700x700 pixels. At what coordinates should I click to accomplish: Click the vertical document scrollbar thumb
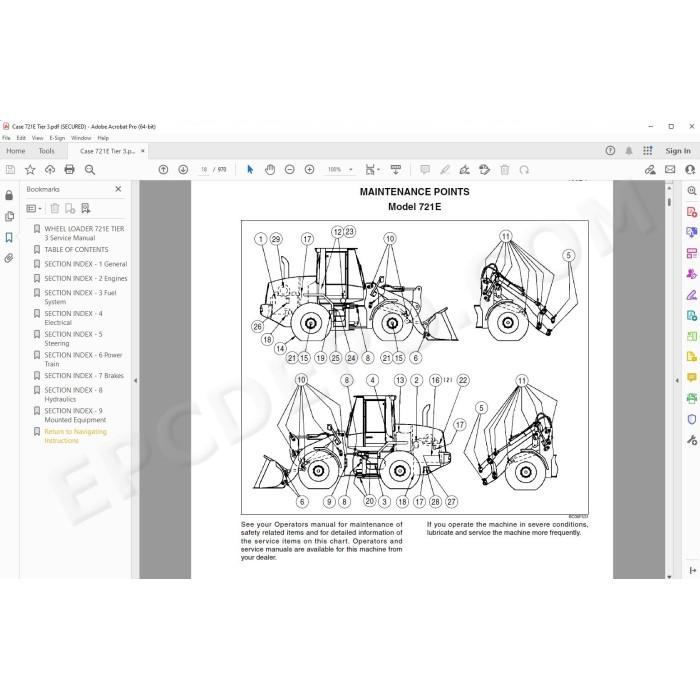click(669, 202)
